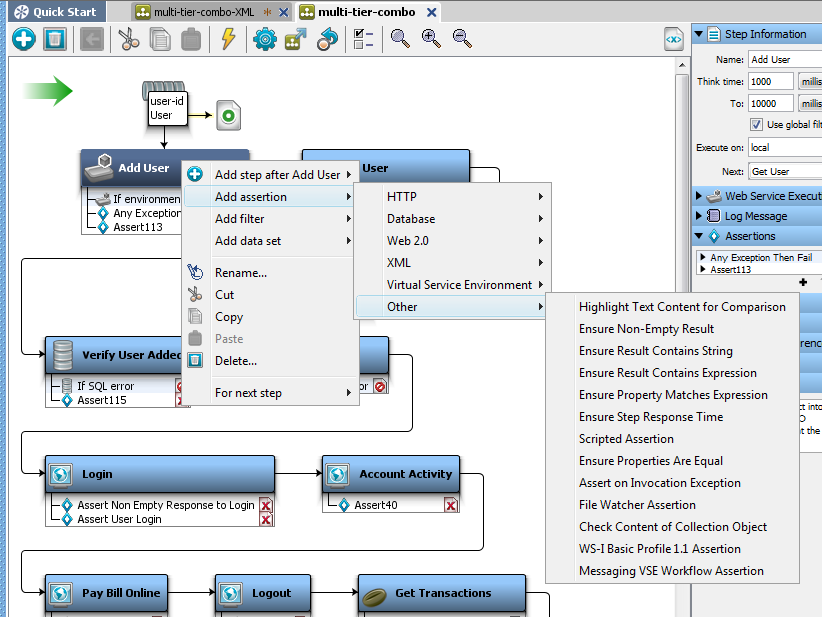Click the XML view icon at toolbar right

click(x=674, y=39)
